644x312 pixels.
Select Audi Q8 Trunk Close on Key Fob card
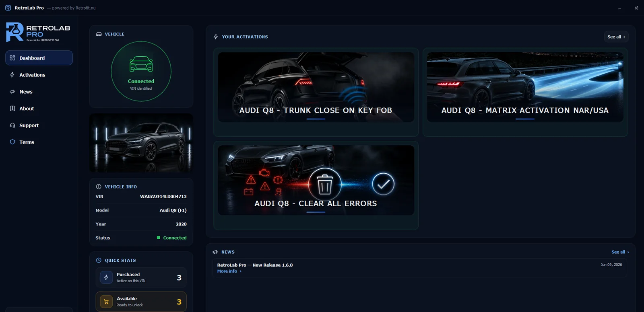click(x=316, y=92)
